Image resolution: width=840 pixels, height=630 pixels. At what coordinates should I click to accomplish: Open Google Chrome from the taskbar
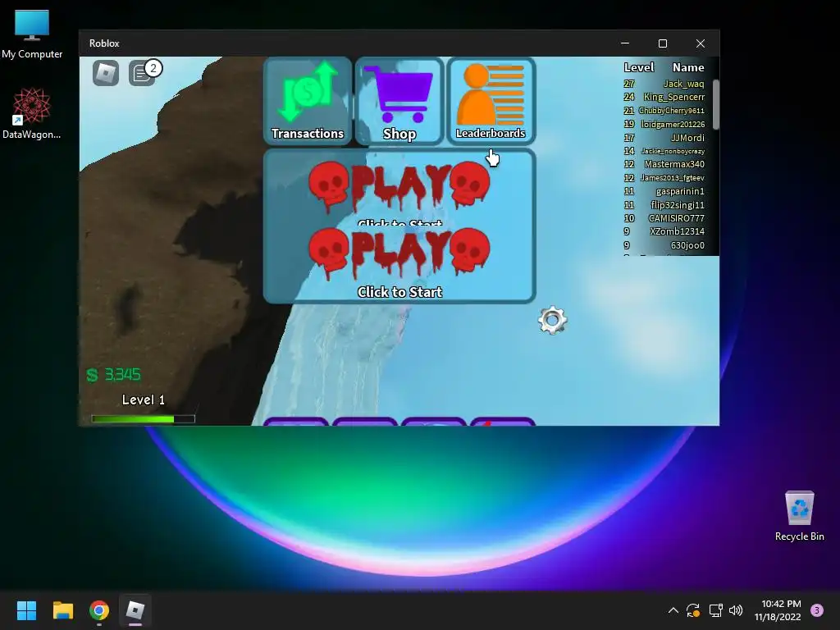pos(99,610)
